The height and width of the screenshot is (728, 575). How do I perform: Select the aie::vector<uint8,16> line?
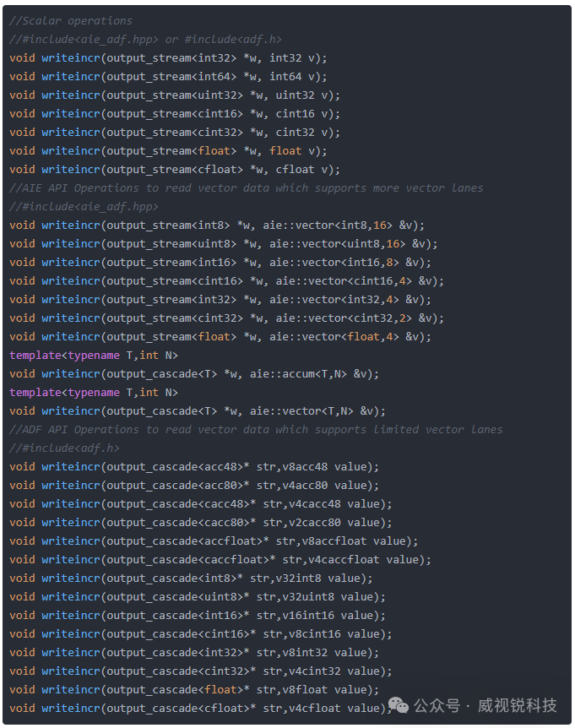pos(223,244)
